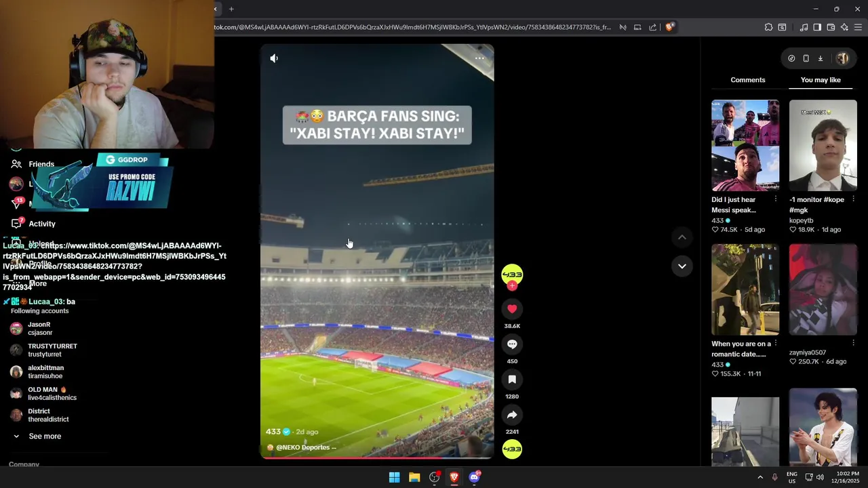The height and width of the screenshot is (488, 868).
Task: Open the profile avatar menu
Action: coord(843,58)
